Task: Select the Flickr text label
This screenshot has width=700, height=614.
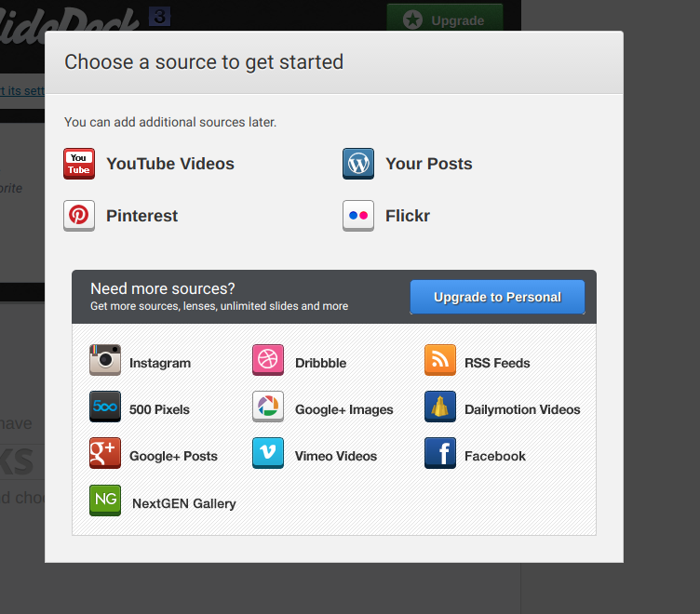Action: (x=408, y=216)
